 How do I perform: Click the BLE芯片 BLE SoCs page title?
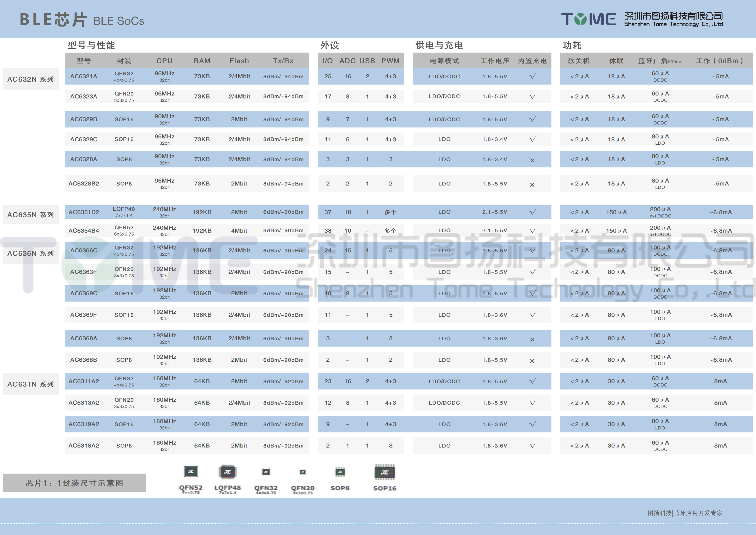(82, 20)
